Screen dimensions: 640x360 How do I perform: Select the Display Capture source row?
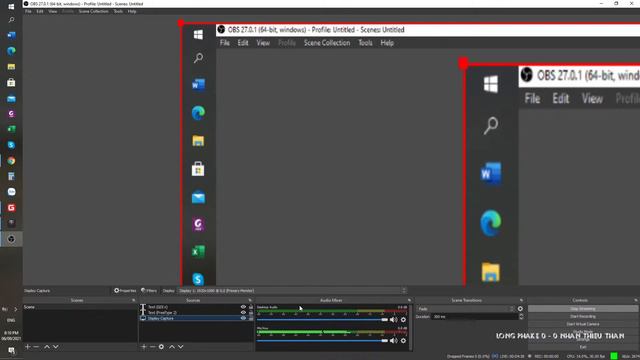point(197,318)
